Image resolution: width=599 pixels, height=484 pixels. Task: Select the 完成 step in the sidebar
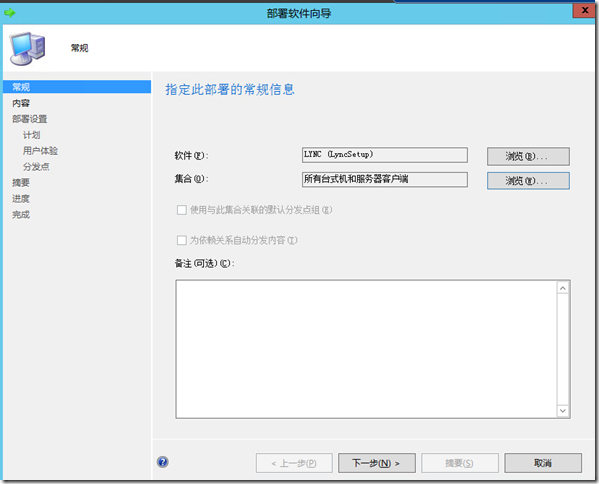[21, 215]
